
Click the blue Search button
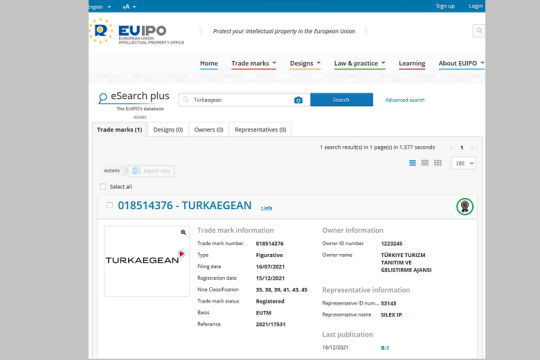pos(341,100)
